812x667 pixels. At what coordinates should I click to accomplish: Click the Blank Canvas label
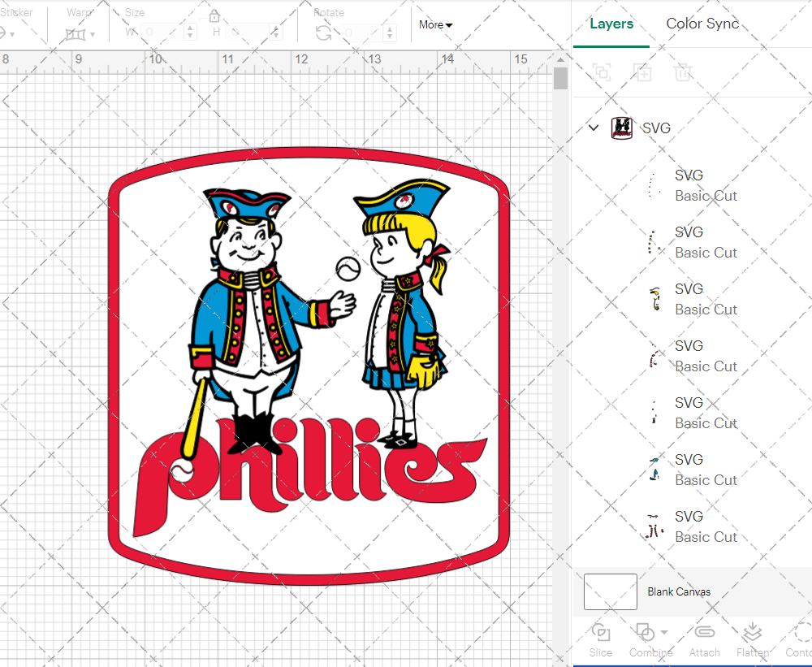pos(679,592)
